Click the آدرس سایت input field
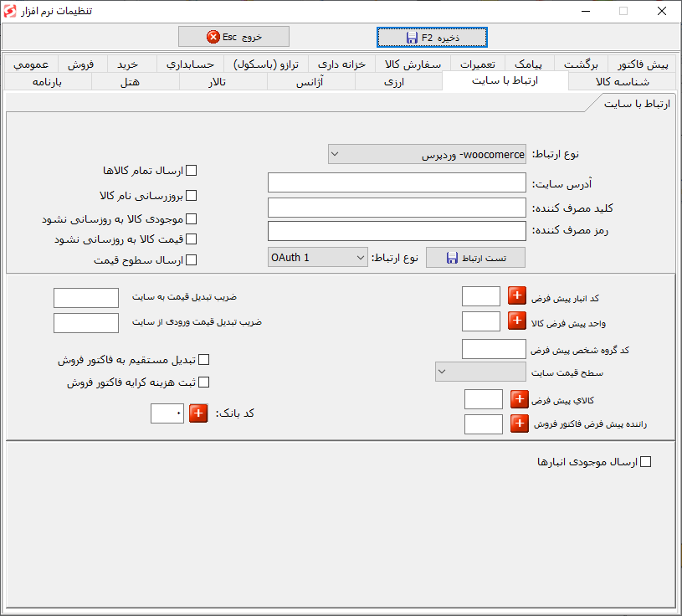Screen dimensions: 682x616 point(397,182)
